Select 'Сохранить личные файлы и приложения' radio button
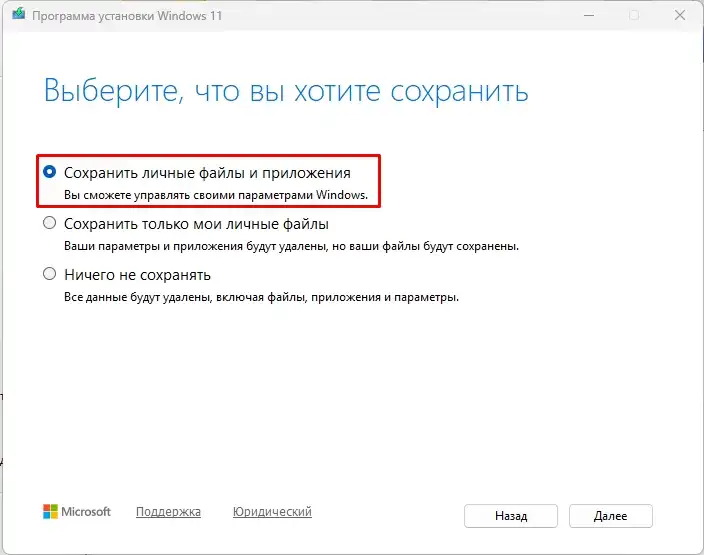 [49, 172]
